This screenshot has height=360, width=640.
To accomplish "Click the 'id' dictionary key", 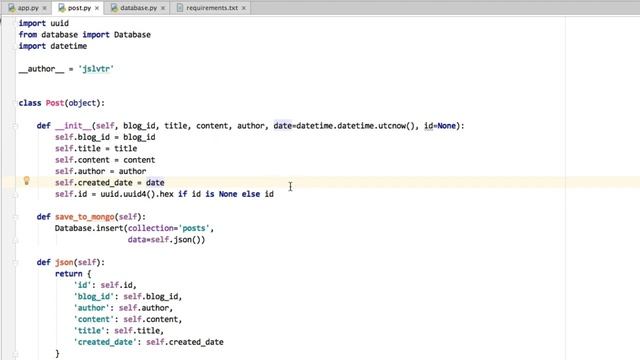I will point(82,285).
